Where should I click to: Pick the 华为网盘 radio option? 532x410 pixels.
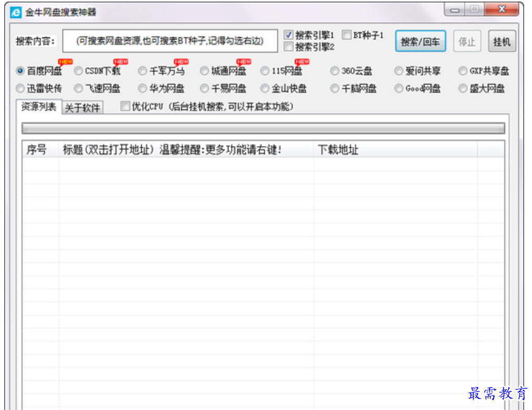(142, 88)
